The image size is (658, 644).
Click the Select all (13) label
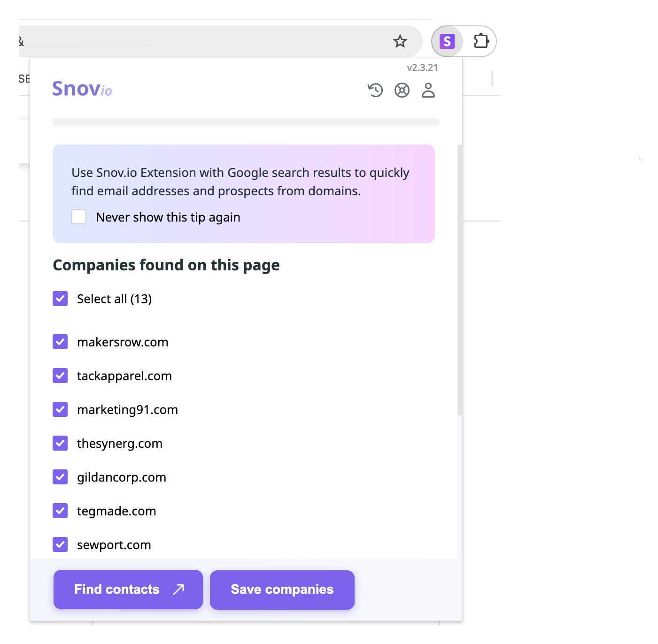(114, 299)
